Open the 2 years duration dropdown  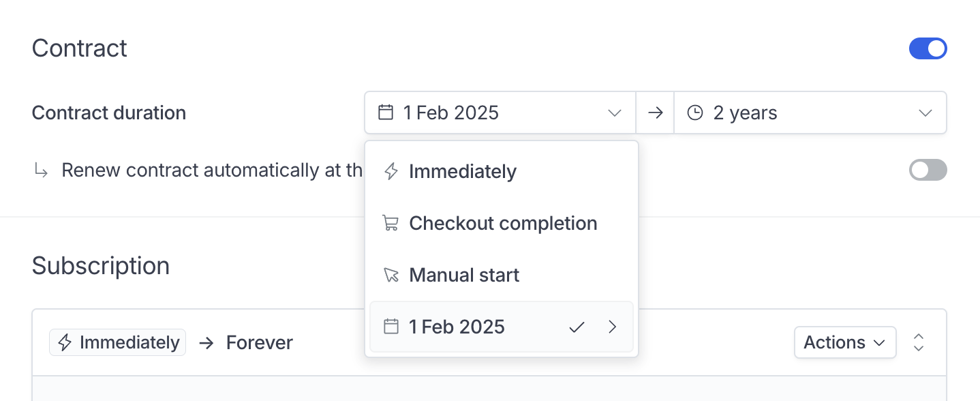point(810,113)
